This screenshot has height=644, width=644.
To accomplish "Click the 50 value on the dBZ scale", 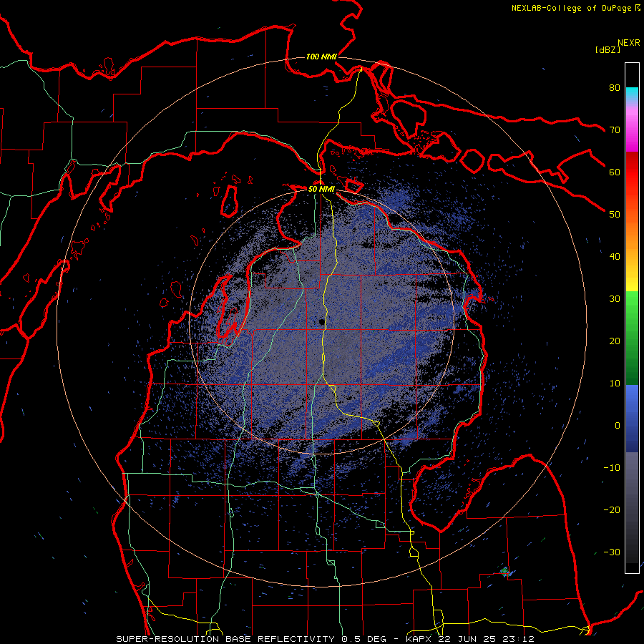I will (x=615, y=215).
